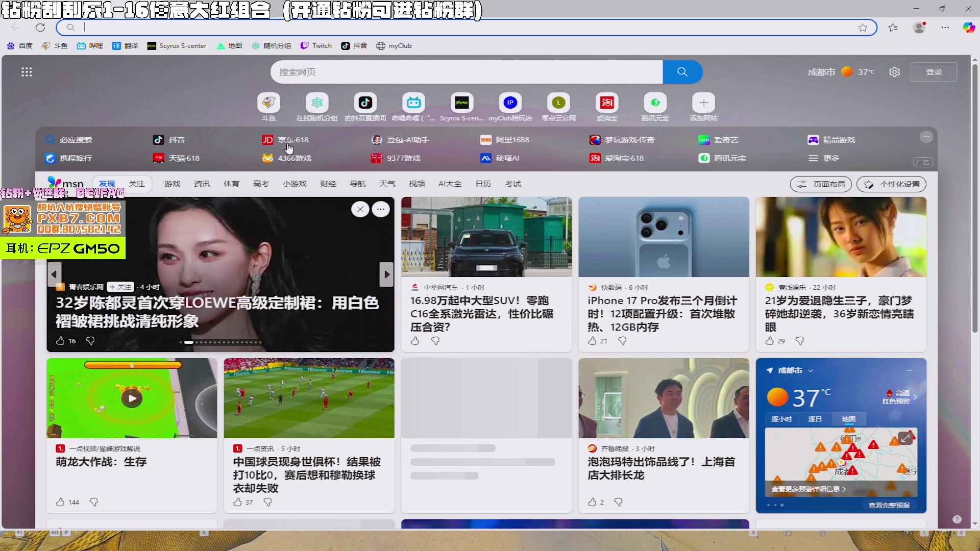This screenshot has width=980, height=551.
Task: Open the apps grid launcher icon
Action: pyautogui.click(x=27, y=72)
